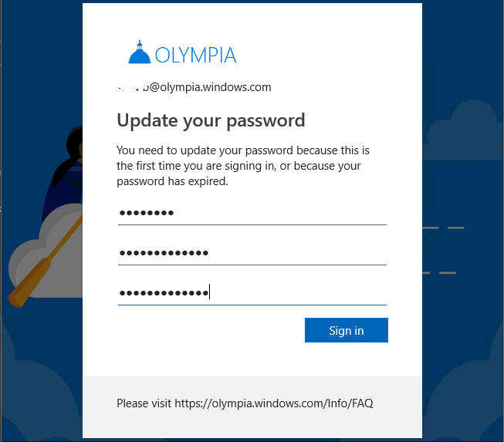Focus the third (confirm password) field
The height and width of the screenshot is (442, 504).
click(x=252, y=293)
